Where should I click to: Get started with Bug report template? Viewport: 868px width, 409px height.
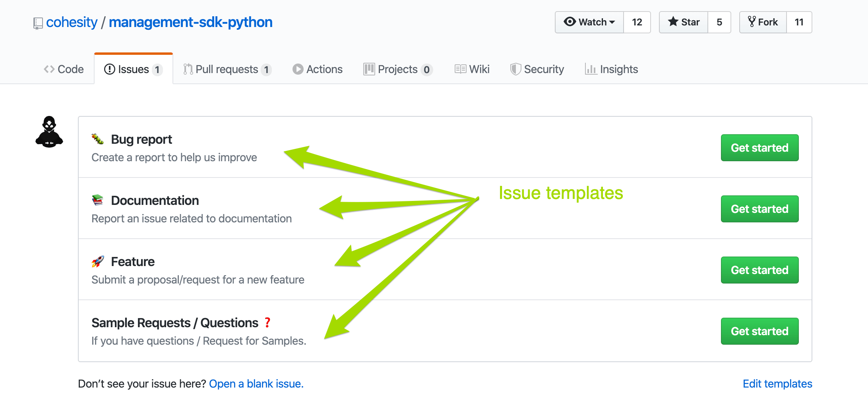759,148
